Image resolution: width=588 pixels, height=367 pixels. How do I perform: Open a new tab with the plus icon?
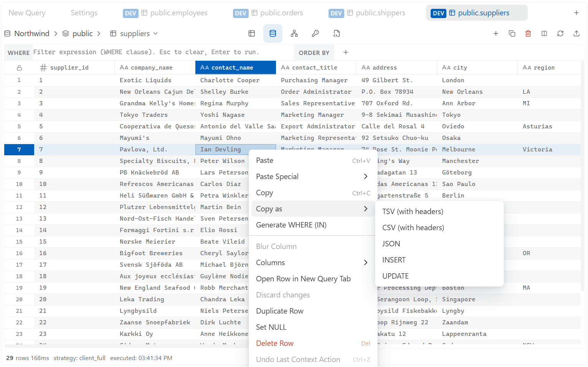coord(576,13)
